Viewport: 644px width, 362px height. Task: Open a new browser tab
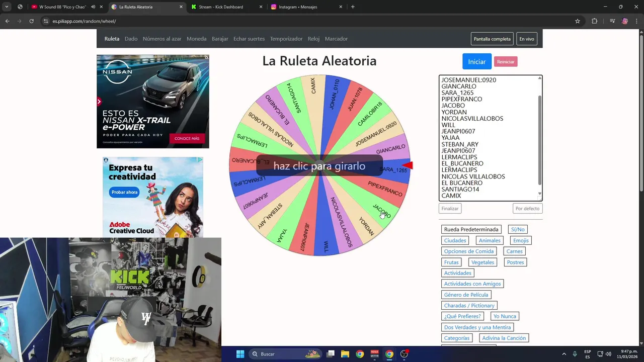coord(353,7)
